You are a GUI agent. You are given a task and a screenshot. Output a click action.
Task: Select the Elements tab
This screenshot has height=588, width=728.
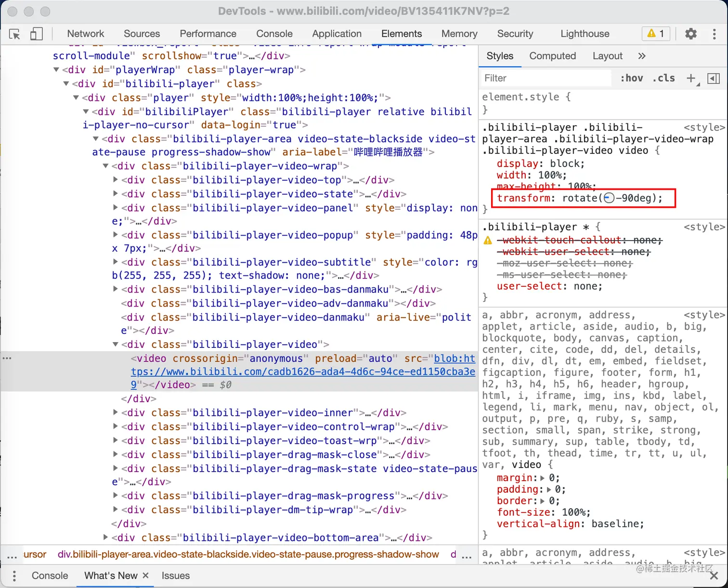[402, 34]
